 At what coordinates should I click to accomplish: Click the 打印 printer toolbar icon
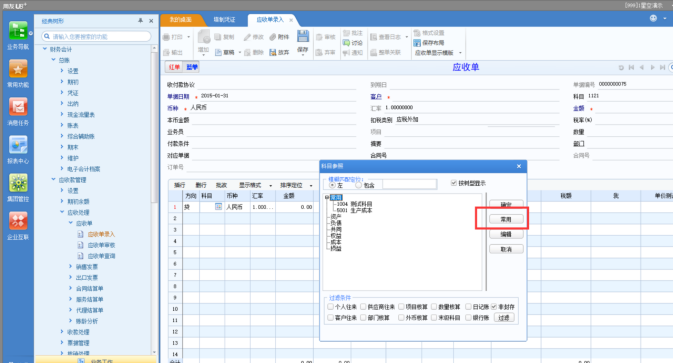pyautogui.click(x=167, y=37)
